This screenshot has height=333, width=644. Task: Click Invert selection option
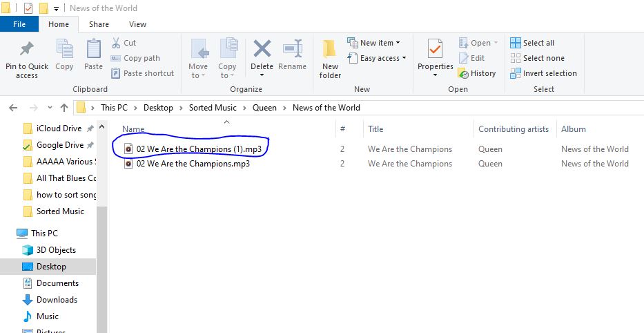click(x=543, y=73)
